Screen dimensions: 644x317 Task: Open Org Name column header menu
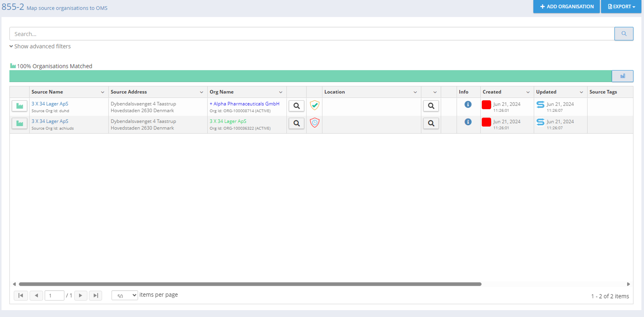[281, 92]
